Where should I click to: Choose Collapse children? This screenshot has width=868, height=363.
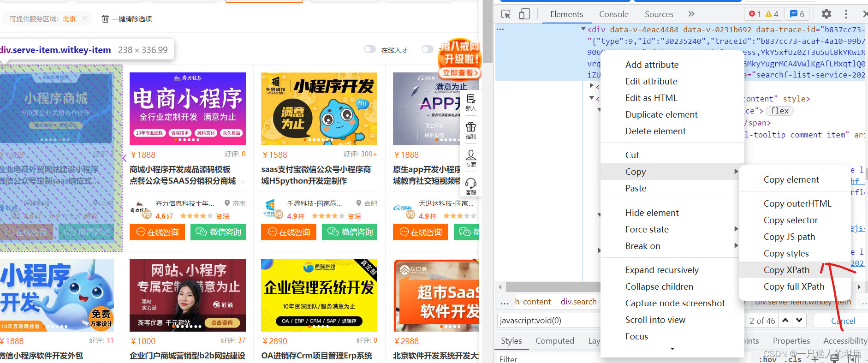pyautogui.click(x=672, y=286)
